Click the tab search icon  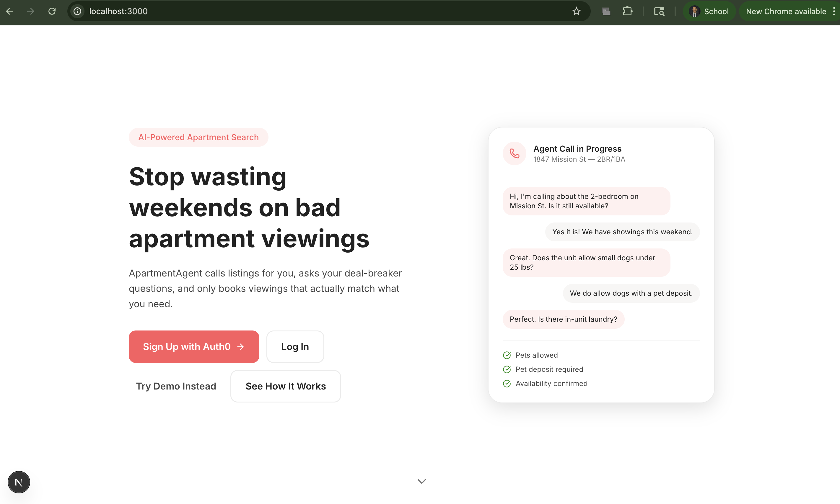coord(659,11)
